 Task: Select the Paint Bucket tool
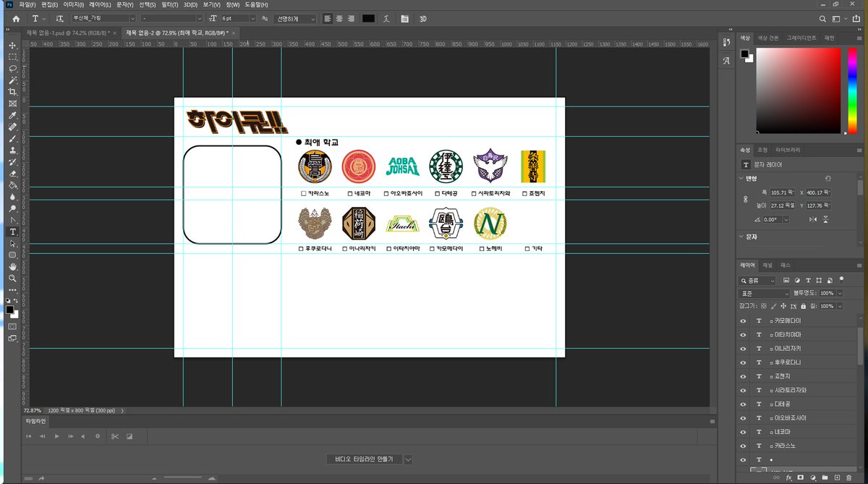click(12, 185)
